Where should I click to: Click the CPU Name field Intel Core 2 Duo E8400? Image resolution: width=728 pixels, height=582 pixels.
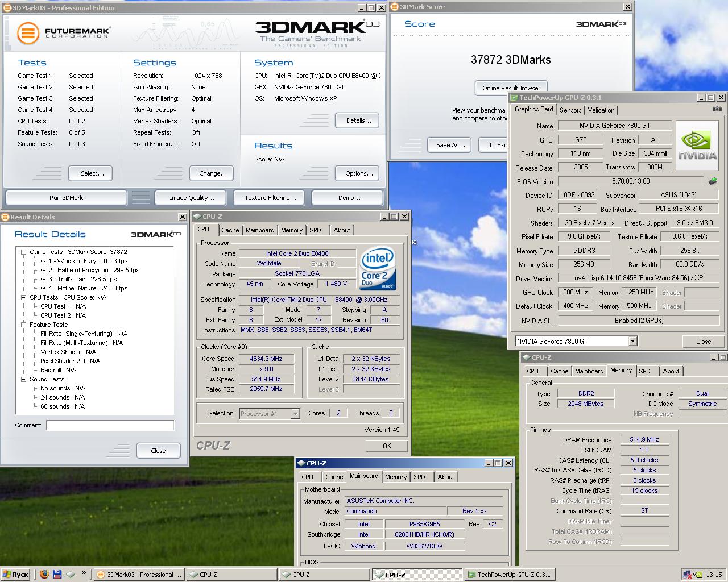pyautogui.click(x=297, y=253)
